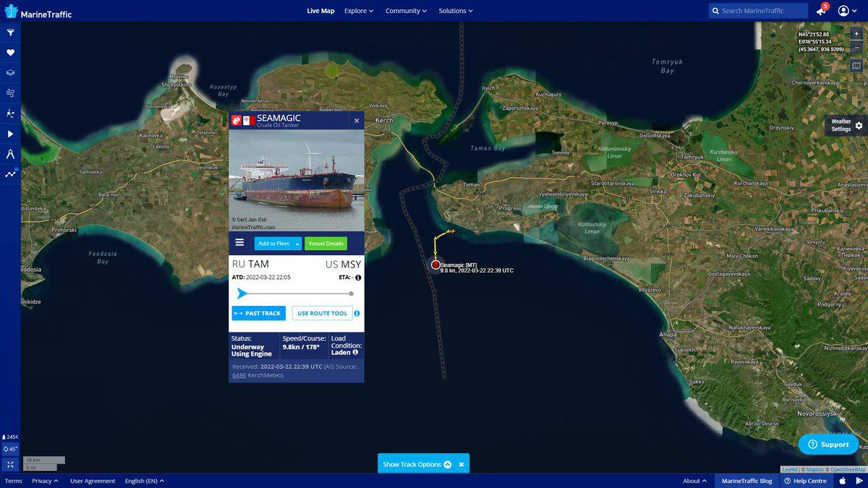Image resolution: width=868 pixels, height=488 pixels.
Task: Click the RU TAM departure port
Action: 250,264
